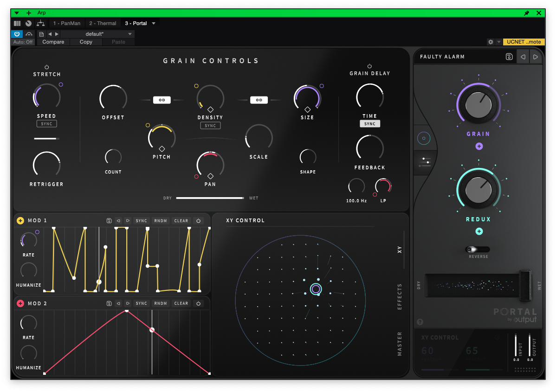Select next MOD 2 shape

tap(128, 303)
